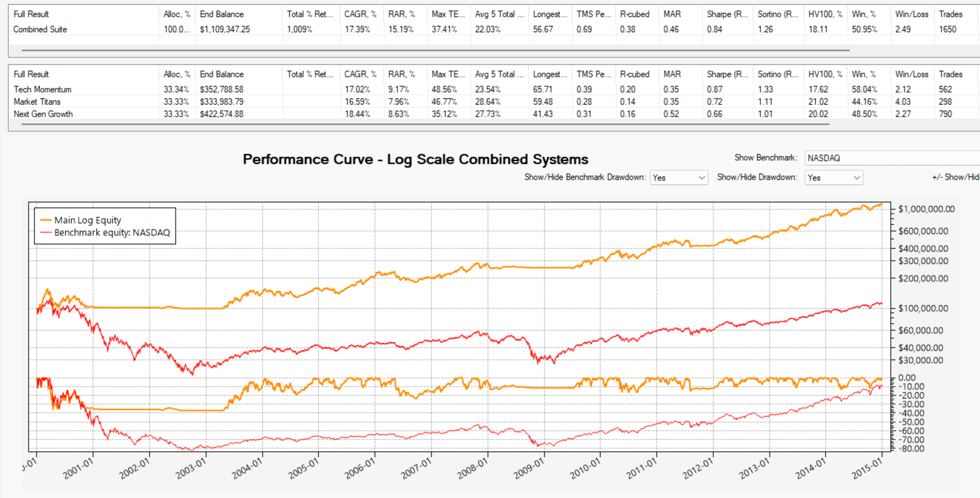The height and width of the screenshot is (498, 980).
Task: Expand the Show/Hide Drawdown dropdown
Action: coord(833,178)
